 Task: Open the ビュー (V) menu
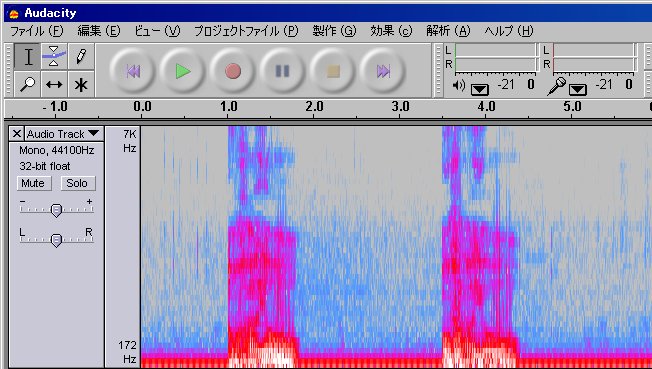tap(157, 31)
